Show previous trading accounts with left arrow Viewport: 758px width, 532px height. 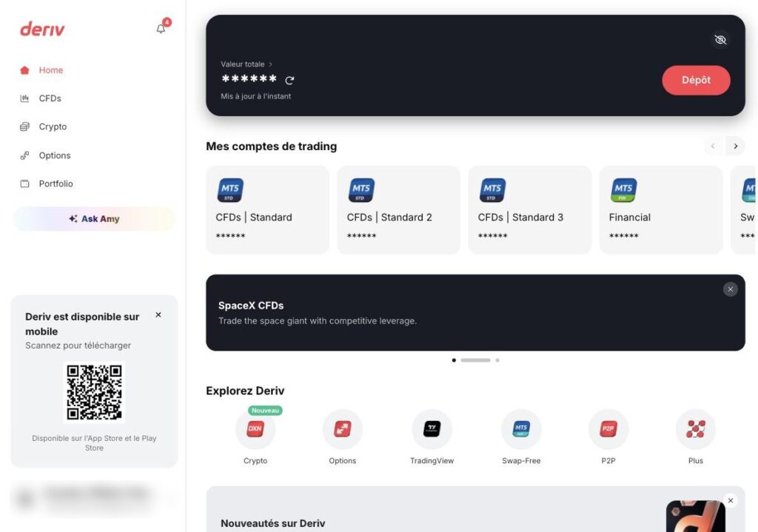713,146
